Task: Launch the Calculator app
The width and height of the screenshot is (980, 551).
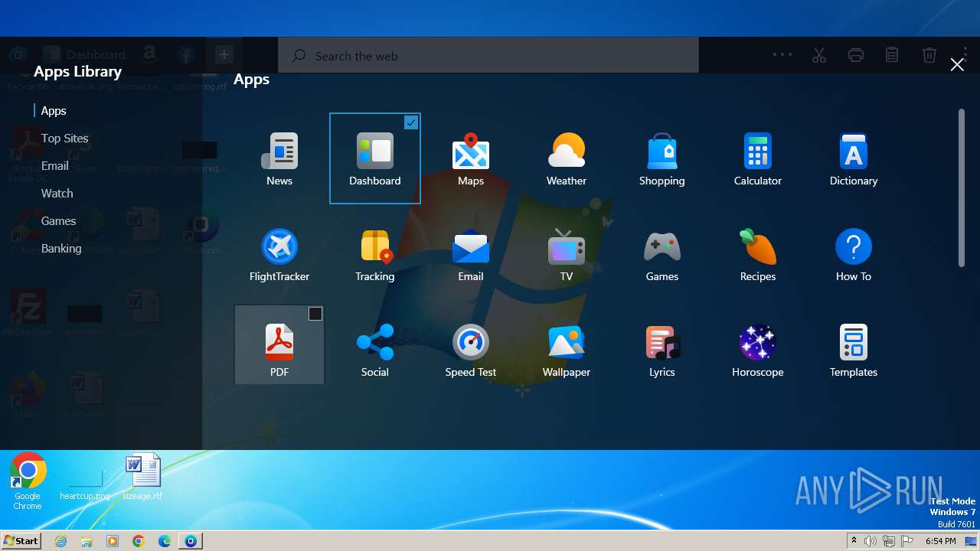Action: coord(758,158)
